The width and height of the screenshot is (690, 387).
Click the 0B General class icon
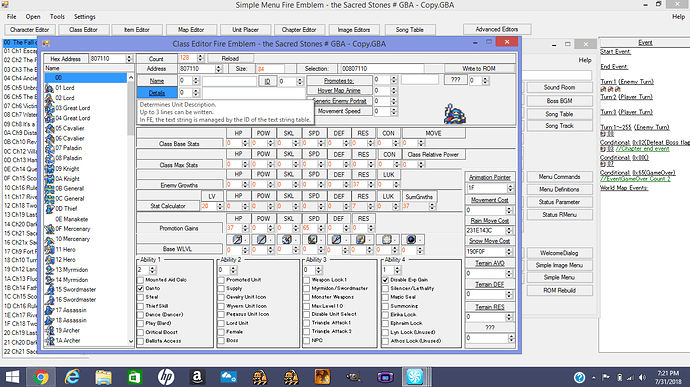[49, 188]
